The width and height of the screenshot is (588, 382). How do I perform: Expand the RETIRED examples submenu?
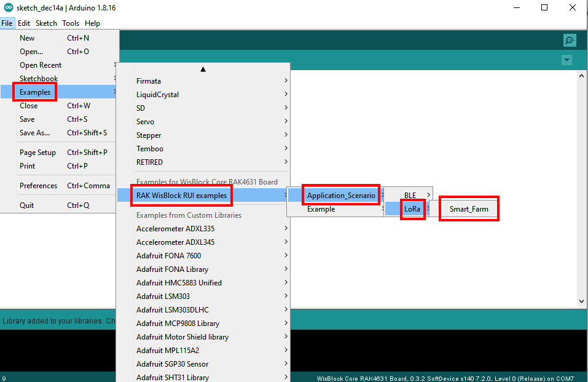[x=203, y=162]
